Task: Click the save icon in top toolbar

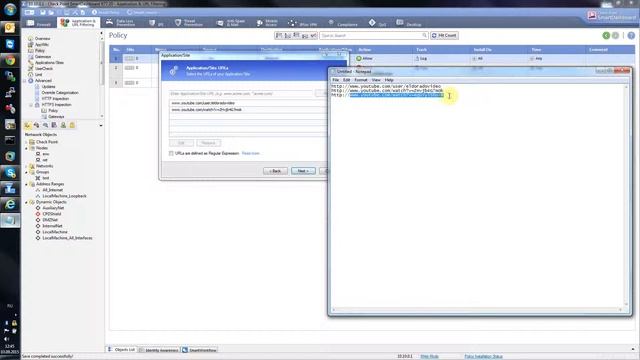Action: click(43, 12)
